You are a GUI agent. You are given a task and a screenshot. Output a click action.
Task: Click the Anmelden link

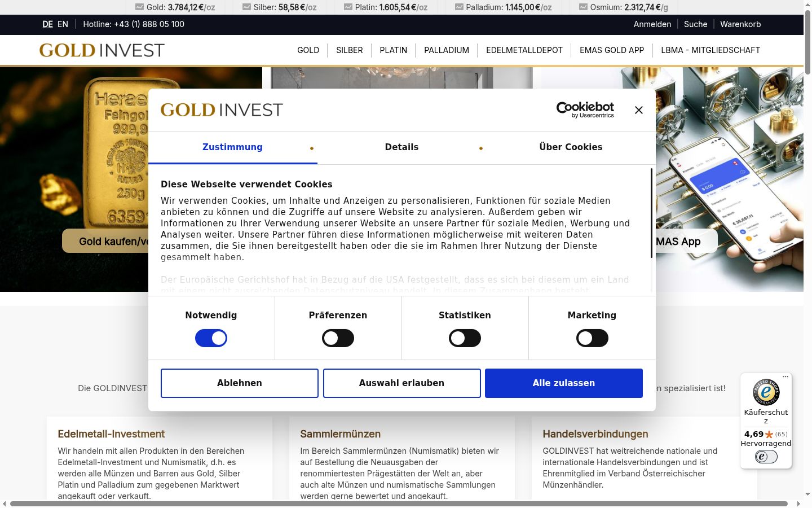652,24
